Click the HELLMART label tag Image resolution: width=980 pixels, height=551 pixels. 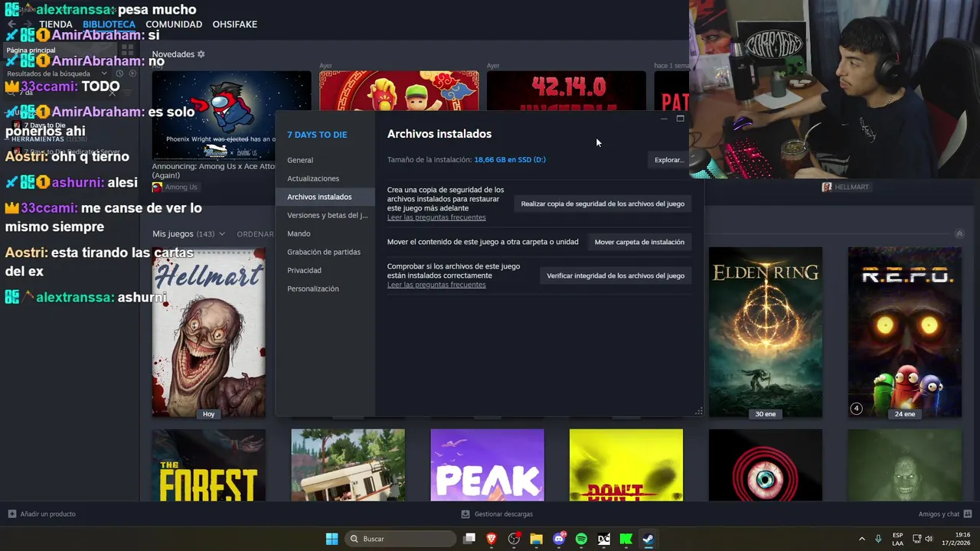tap(845, 187)
